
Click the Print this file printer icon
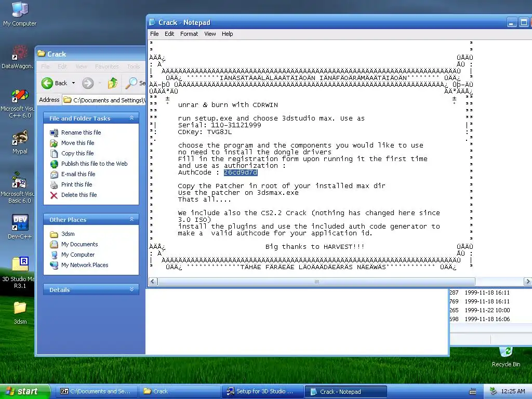[54, 184]
